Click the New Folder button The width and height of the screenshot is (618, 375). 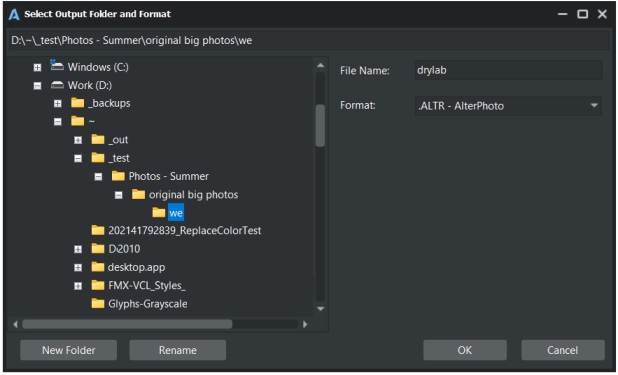(69, 350)
